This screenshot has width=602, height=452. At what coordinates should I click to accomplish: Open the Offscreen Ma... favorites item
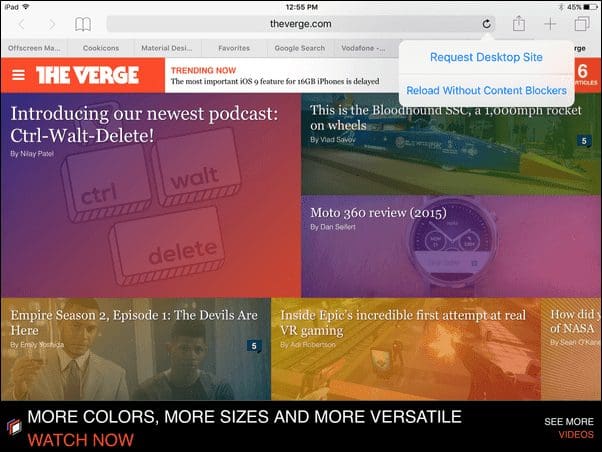pyautogui.click(x=34, y=48)
